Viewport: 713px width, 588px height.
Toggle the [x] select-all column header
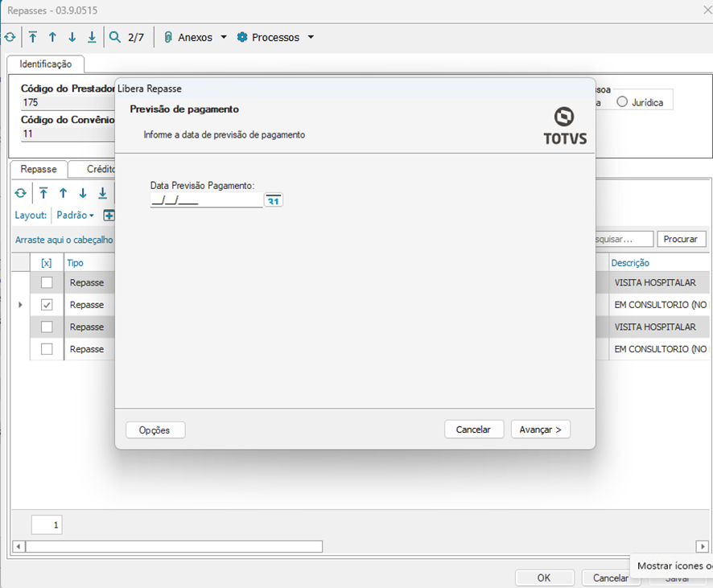click(47, 263)
